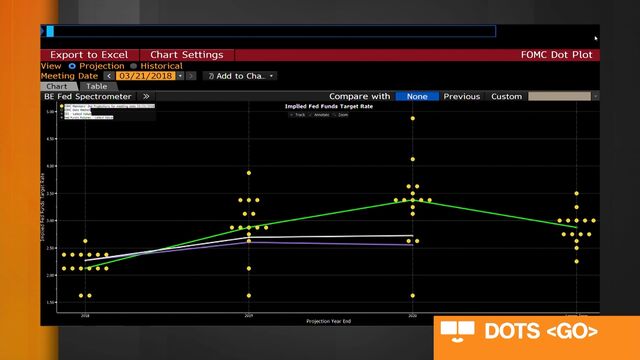Click the highest 2019 projection dot
The image size is (640, 360).
(249, 173)
